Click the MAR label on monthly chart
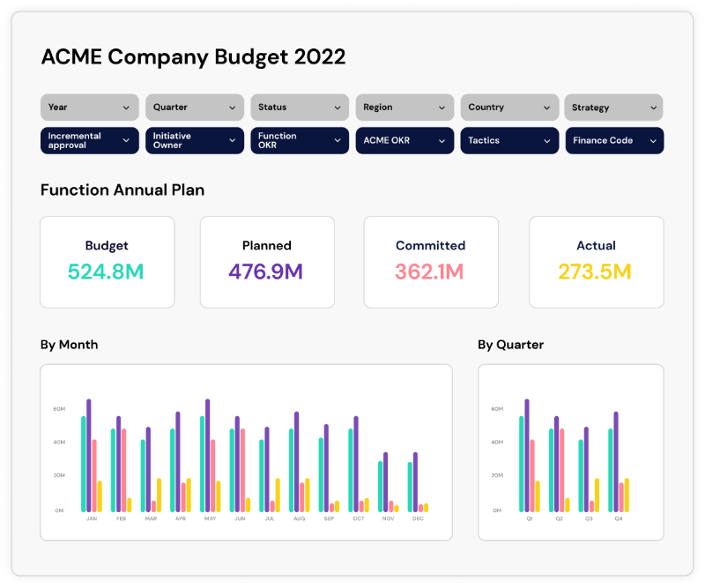The height and width of the screenshot is (588, 705). coord(151,518)
